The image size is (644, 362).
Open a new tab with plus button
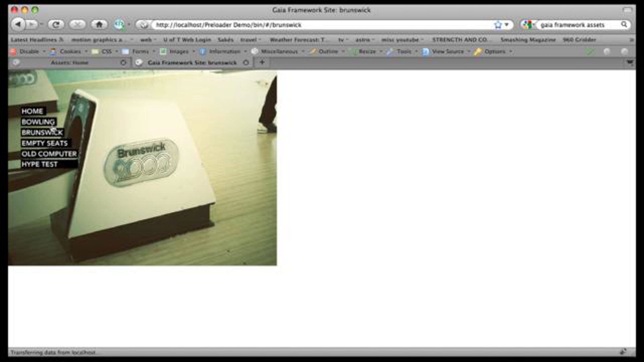click(262, 62)
